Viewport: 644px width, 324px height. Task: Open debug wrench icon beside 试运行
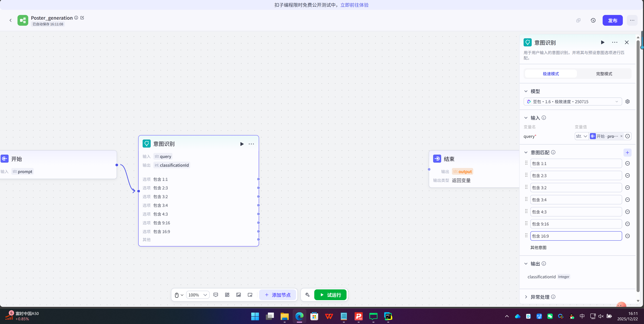click(x=308, y=295)
